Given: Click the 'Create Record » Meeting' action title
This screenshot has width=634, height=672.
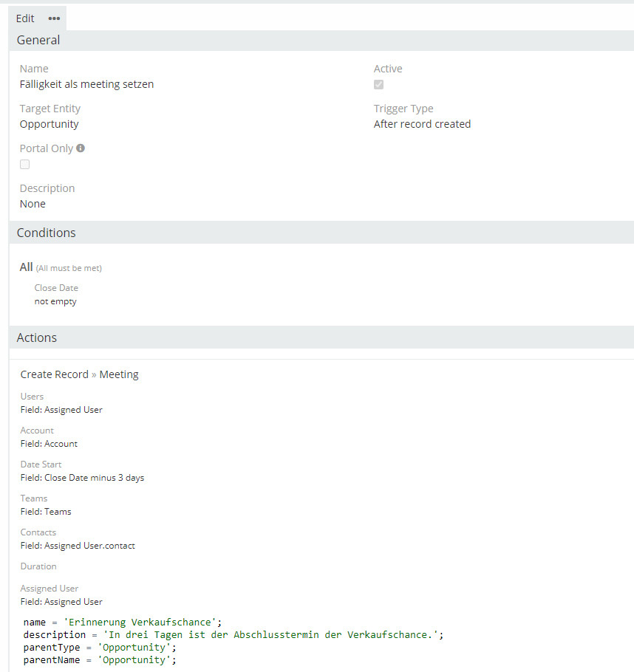Looking at the screenshot, I should click(x=79, y=374).
